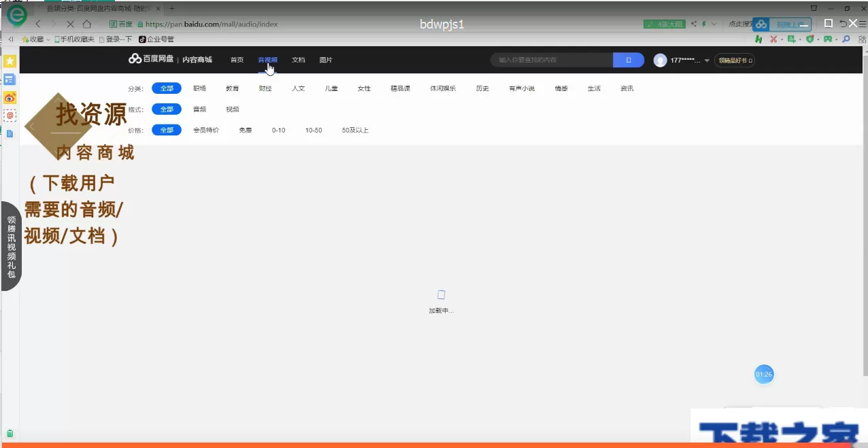This screenshot has width=868, height=448.
Task: Select the 音视频 navigation tab
Action: pyautogui.click(x=267, y=60)
